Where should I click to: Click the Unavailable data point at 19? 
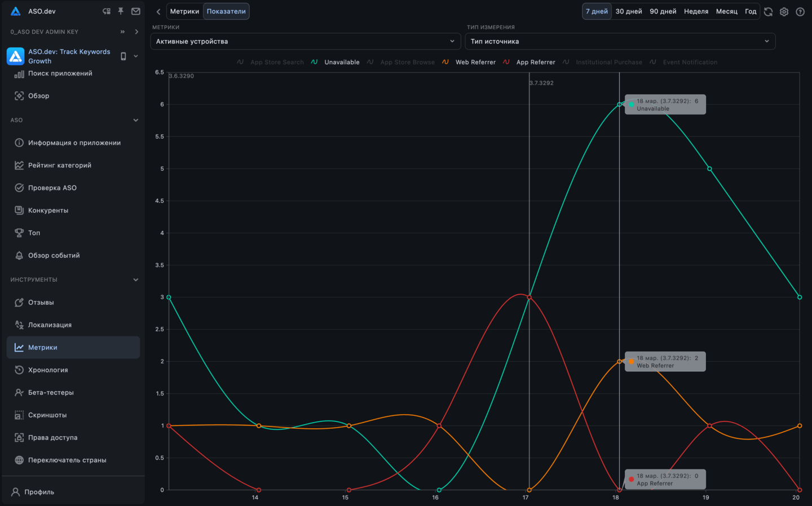[x=709, y=169]
